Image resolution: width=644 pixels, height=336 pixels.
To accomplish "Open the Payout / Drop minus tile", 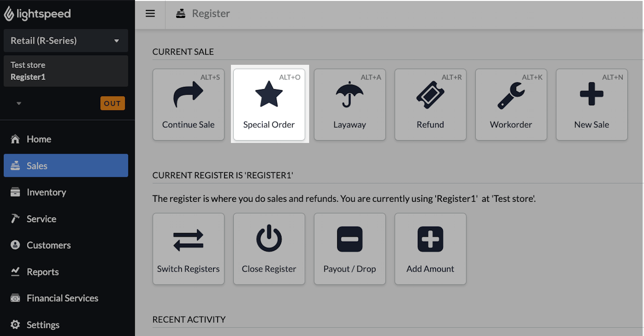I will (350, 249).
